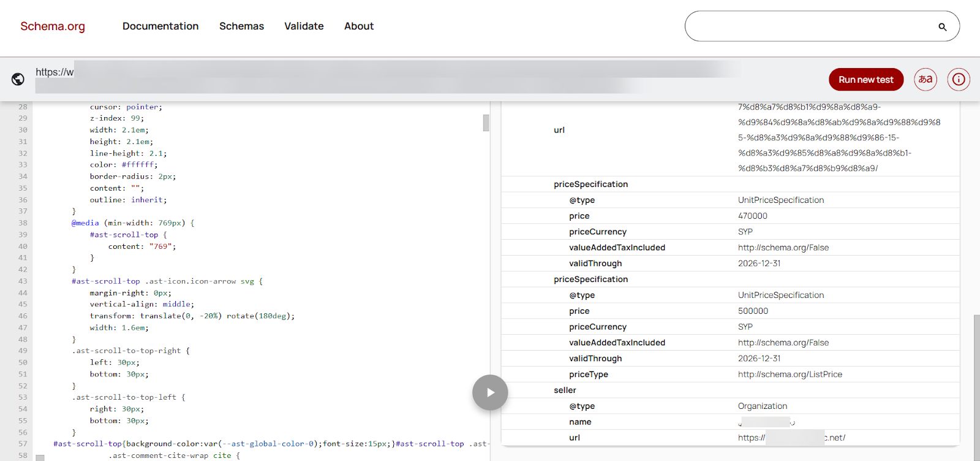Click the first priceCurrency SYP value

pyautogui.click(x=745, y=232)
